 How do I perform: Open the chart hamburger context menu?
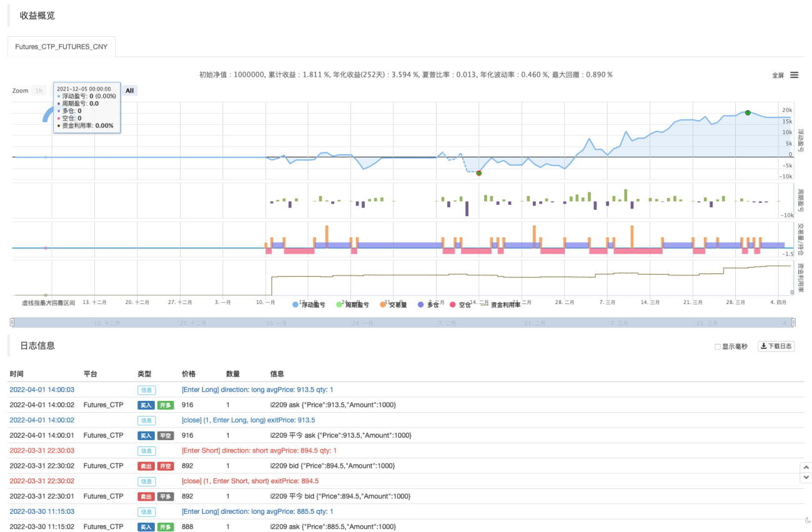pos(794,75)
